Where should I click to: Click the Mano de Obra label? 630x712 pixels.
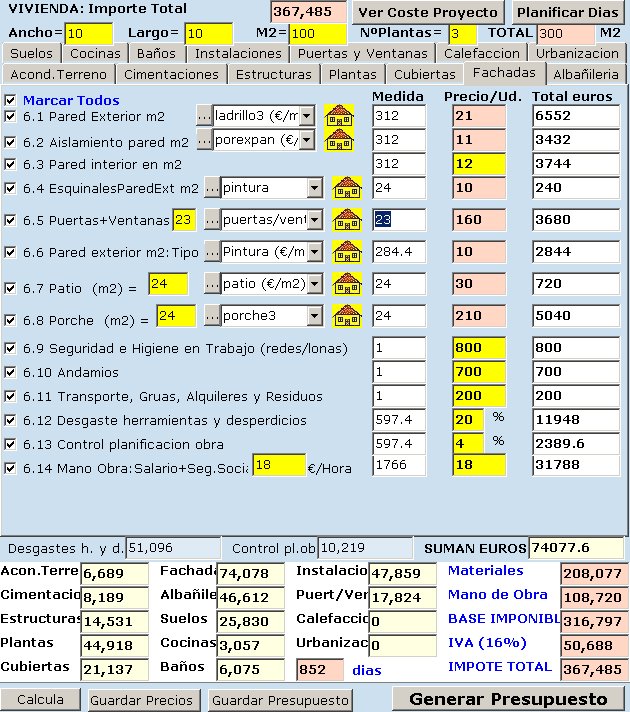click(498, 594)
